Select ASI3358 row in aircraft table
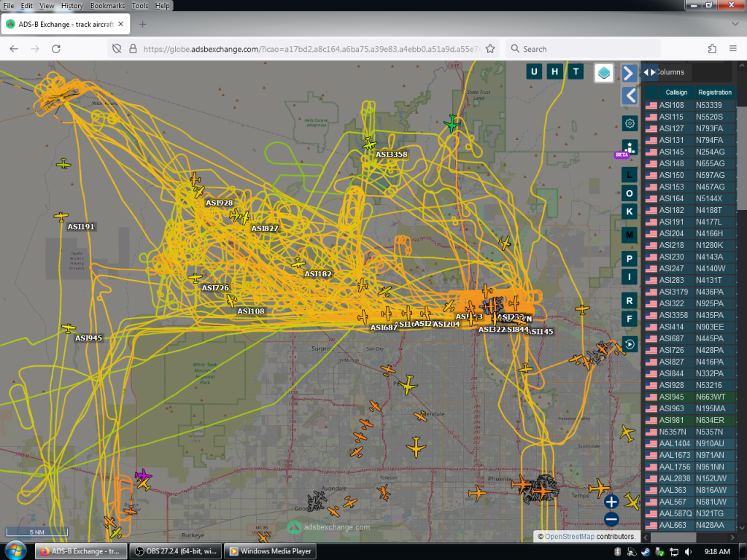The image size is (747, 560). (690, 315)
